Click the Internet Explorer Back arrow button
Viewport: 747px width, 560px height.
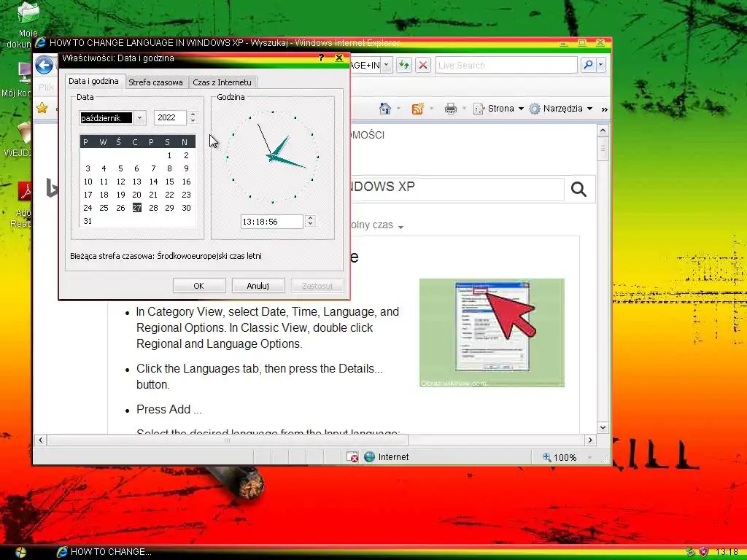(44, 65)
